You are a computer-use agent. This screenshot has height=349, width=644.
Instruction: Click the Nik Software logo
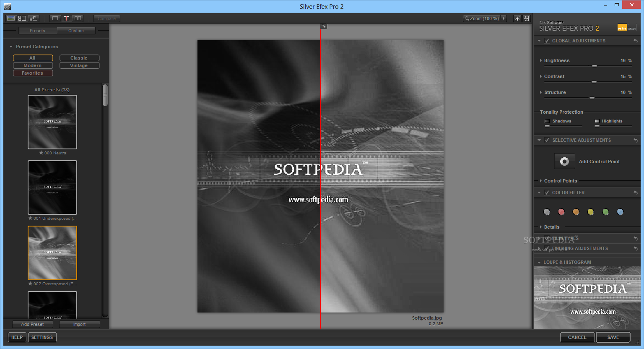click(627, 28)
